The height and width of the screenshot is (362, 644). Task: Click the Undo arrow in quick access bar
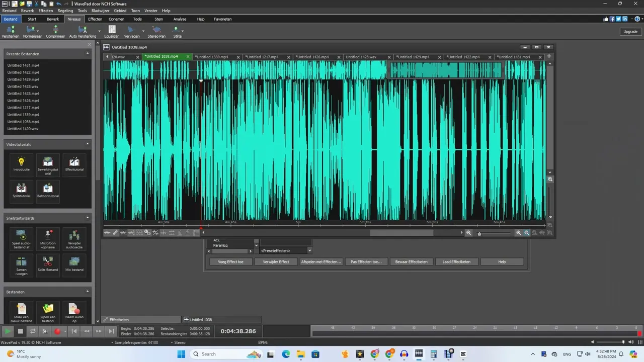(x=59, y=4)
